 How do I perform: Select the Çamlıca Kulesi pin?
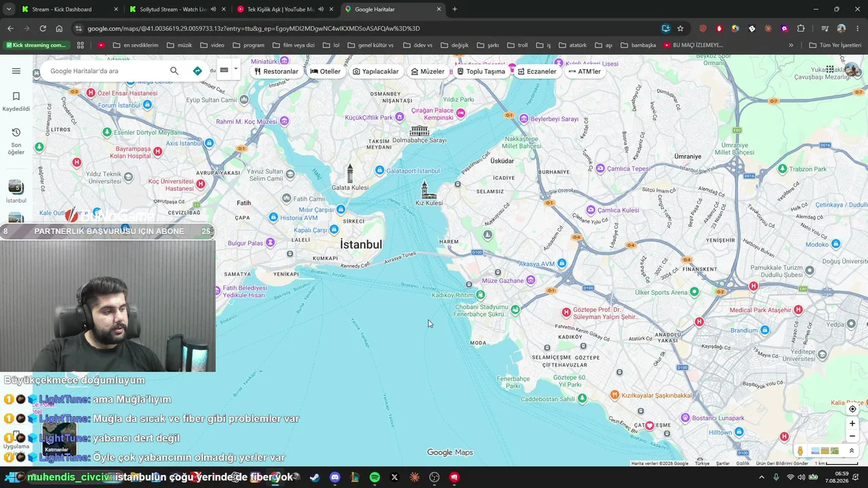(591, 210)
